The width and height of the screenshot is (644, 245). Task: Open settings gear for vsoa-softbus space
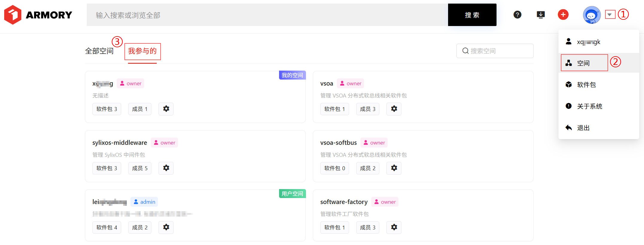[394, 168]
